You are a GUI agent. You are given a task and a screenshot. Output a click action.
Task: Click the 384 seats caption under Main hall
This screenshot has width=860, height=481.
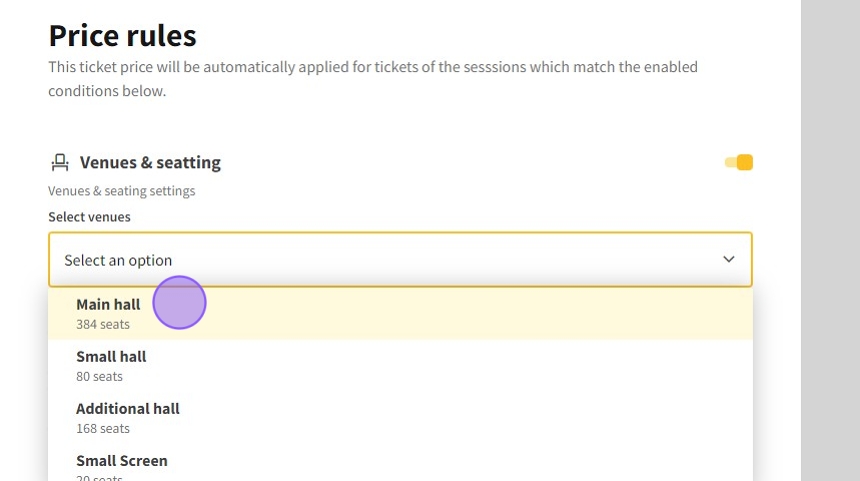[102, 324]
